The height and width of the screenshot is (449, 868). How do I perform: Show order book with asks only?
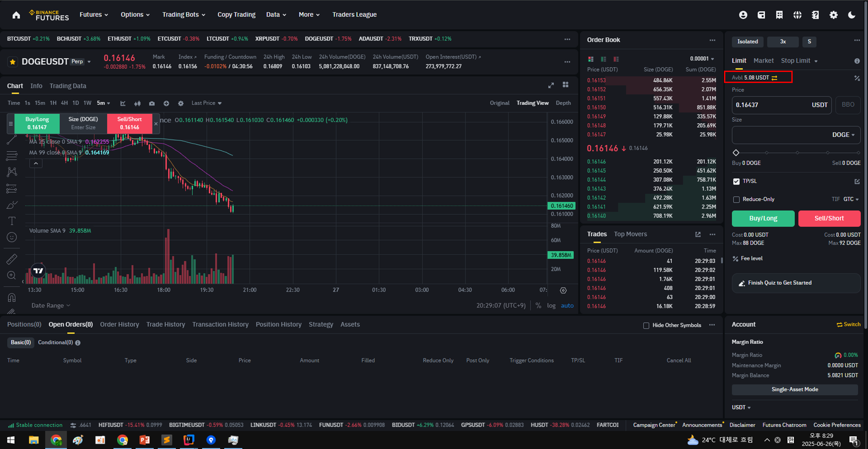[x=616, y=59]
